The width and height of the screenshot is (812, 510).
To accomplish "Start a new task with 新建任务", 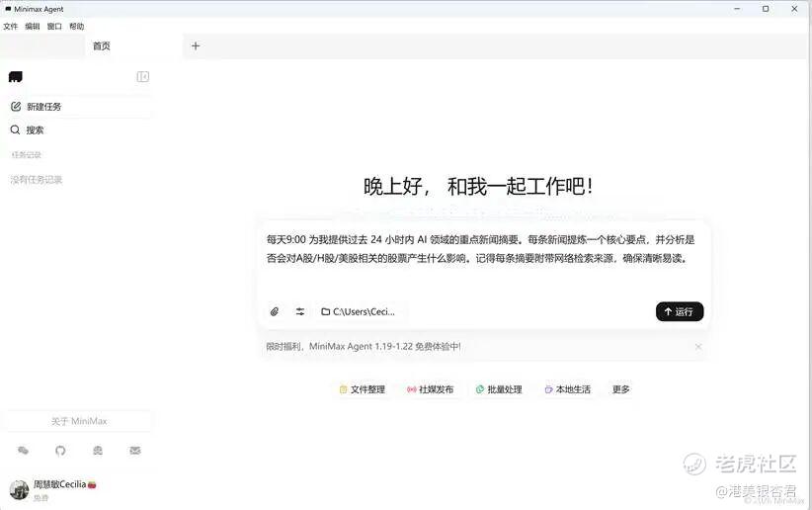I will 79,107.
